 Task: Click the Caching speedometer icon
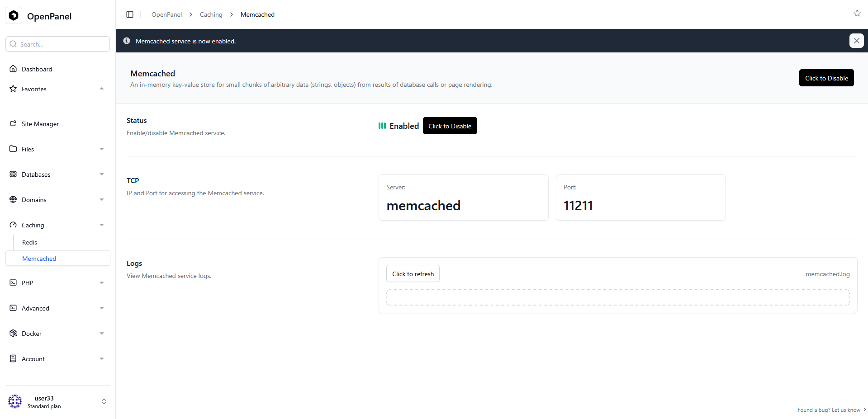click(14, 225)
